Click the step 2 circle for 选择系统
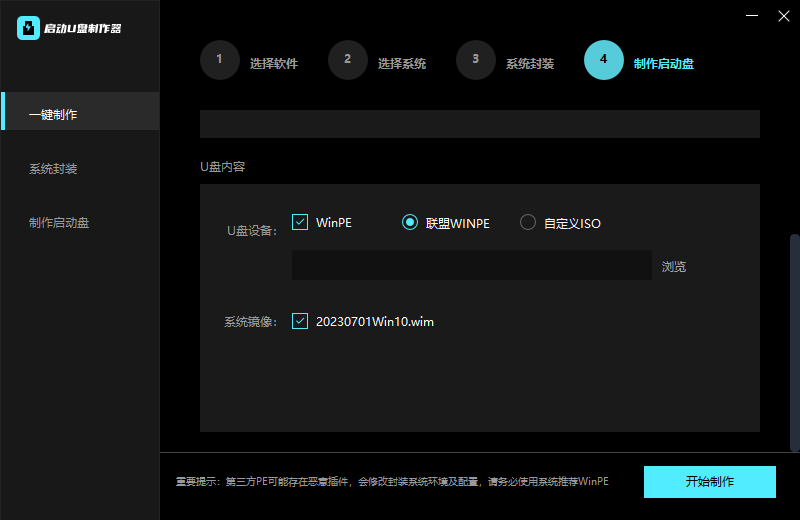The width and height of the screenshot is (800, 520). point(347,59)
